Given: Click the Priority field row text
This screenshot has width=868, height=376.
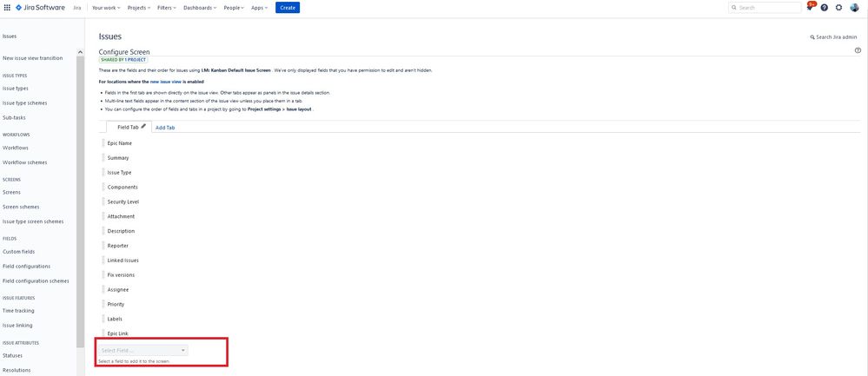Looking at the screenshot, I should click(x=116, y=304).
